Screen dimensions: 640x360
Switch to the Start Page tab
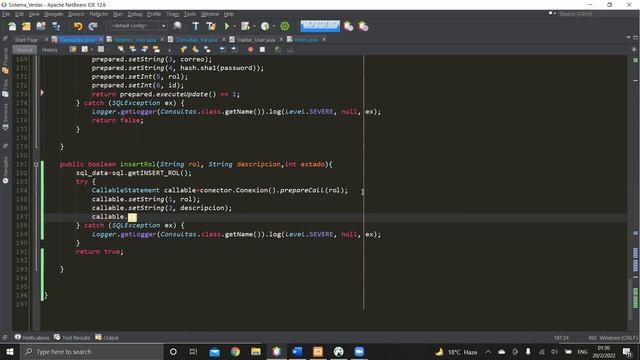26,40
